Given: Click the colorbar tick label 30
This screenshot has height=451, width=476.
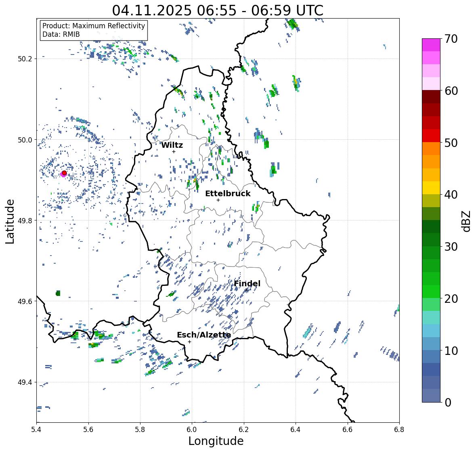Looking at the screenshot, I should 451,246.
